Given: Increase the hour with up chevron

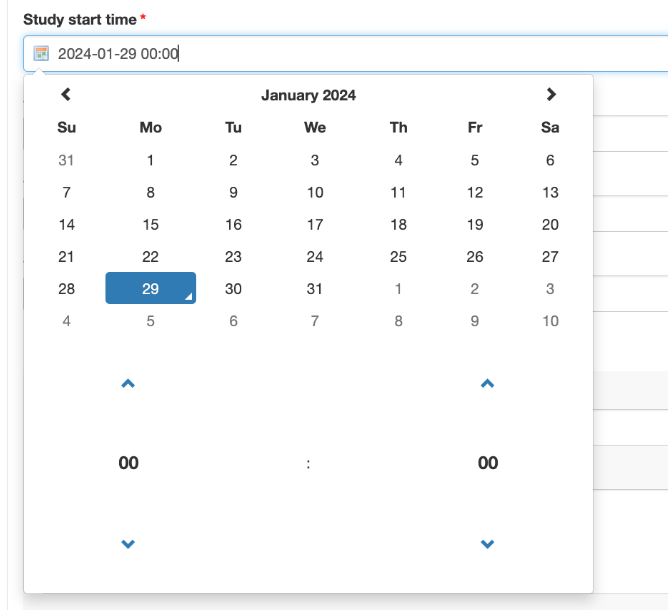Looking at the screenshot, I should [x=128, y=384].
